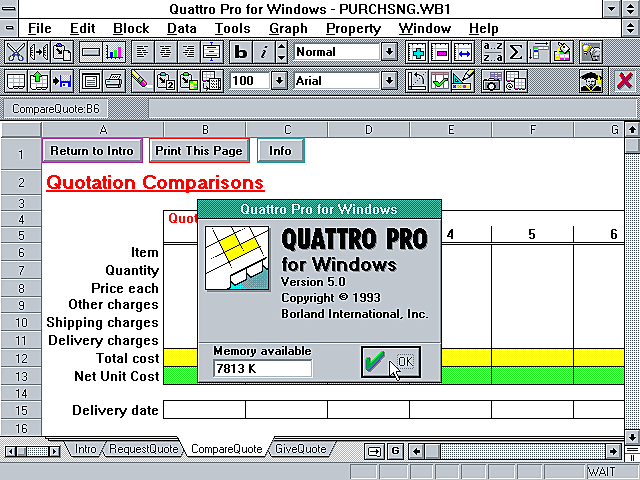The image size is (640, 480).
Task: Click the Memory available field
Action: click(262, 369)
